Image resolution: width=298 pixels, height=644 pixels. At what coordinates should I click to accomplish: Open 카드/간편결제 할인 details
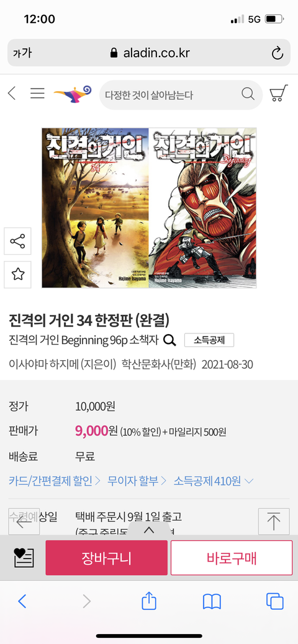55,480
